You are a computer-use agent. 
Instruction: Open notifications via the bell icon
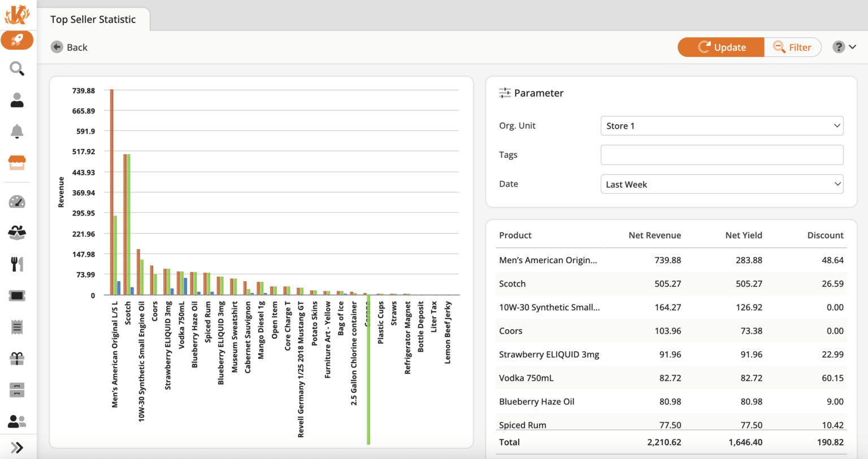17,131
